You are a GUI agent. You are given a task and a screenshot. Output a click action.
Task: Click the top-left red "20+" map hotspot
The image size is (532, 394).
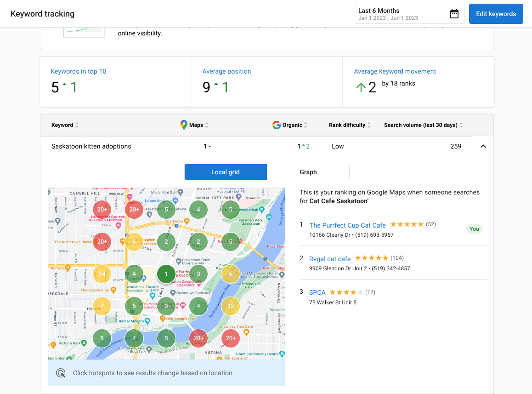click(102, 209)
